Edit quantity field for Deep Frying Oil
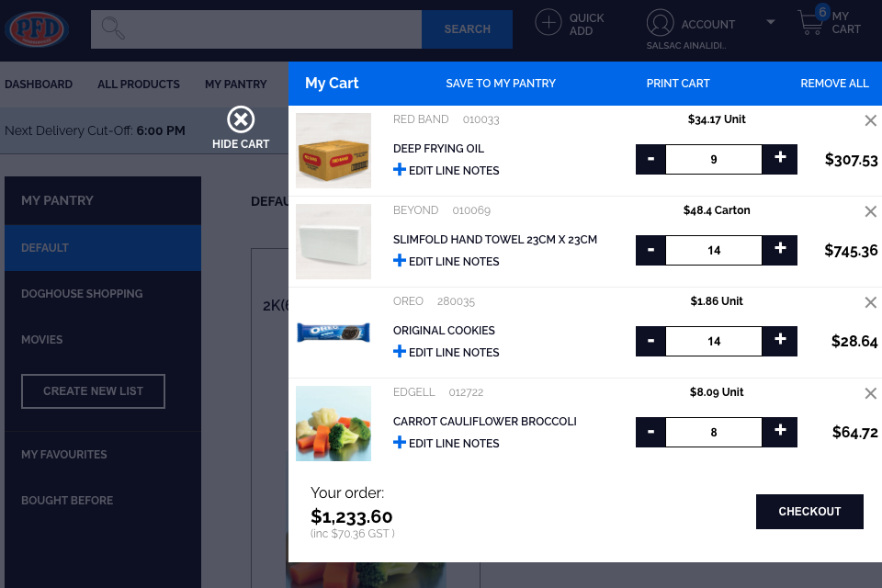 point(714,159)
